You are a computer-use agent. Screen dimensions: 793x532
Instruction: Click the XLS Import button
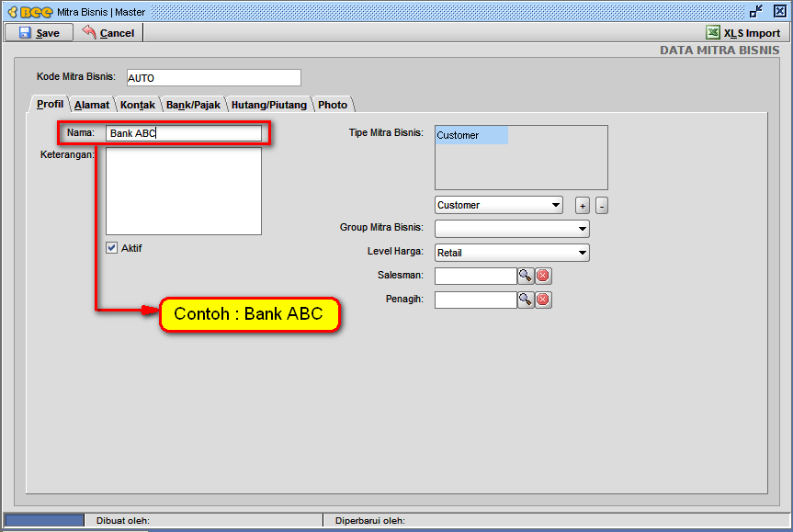742,33
